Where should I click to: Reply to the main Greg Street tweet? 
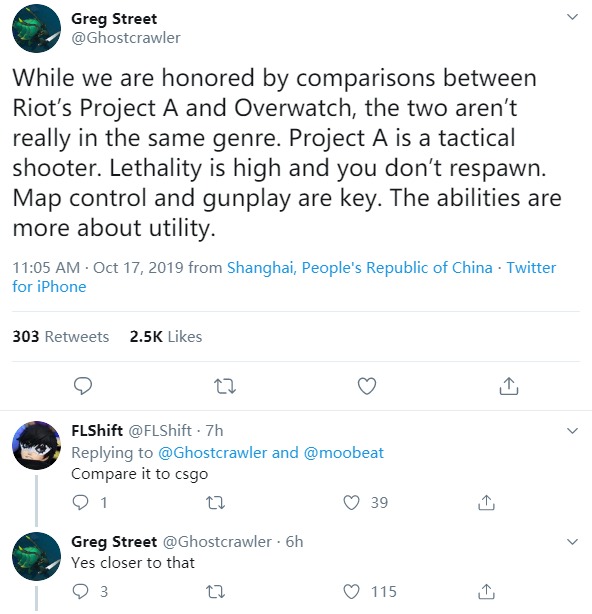click(x=83, y=386)
